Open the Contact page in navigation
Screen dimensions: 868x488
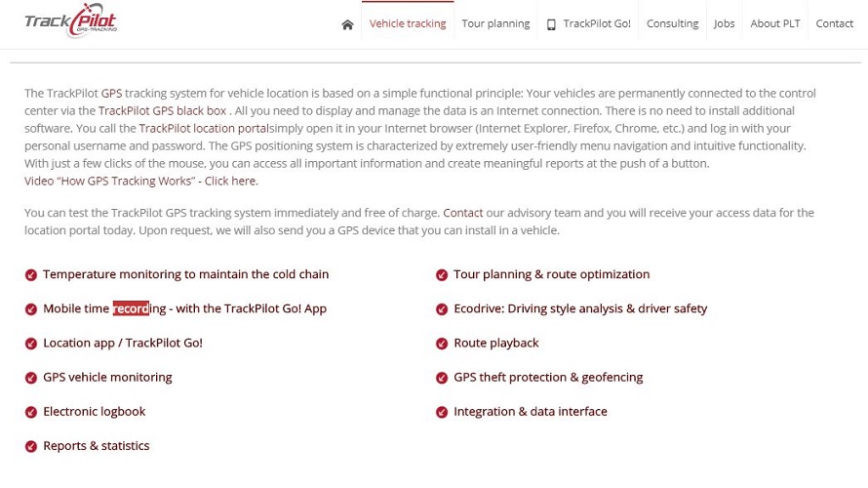coord(834,23)
